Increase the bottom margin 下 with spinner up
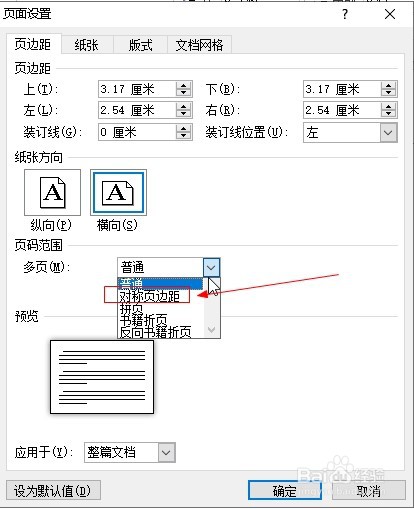Viewport: 414px width, 509px height. coord(388,85)
